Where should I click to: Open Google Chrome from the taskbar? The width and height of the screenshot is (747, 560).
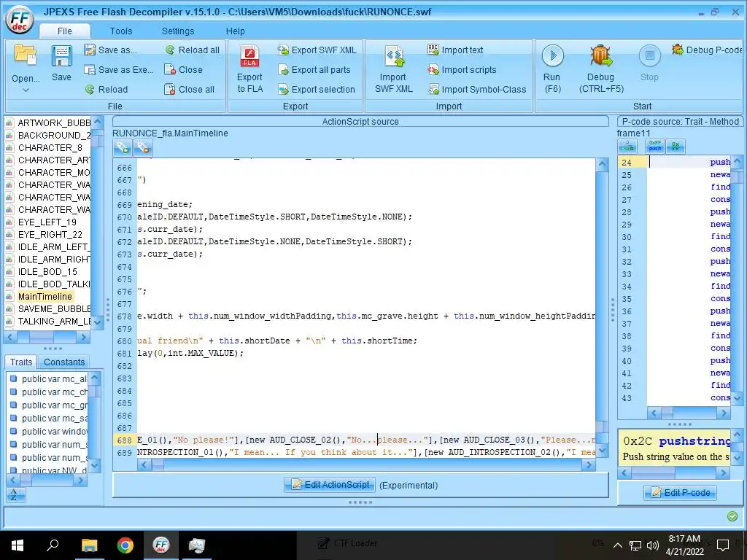tap(125, 545)
